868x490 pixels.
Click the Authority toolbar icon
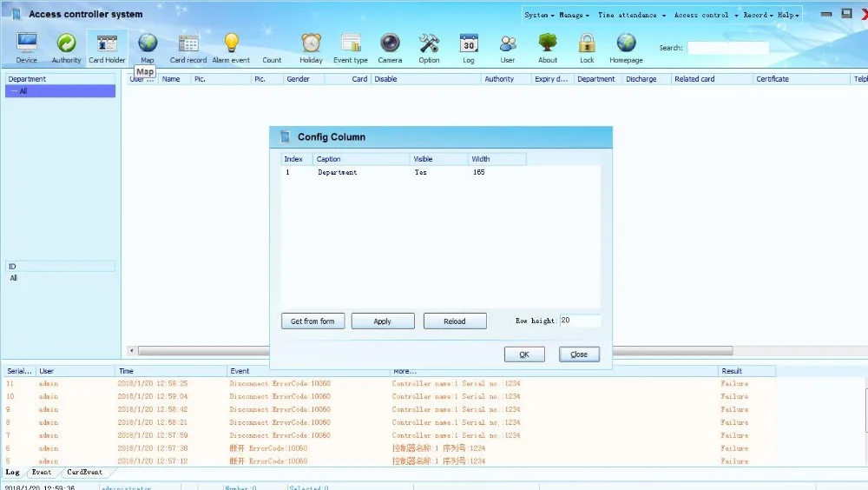(x=67, y=48)
